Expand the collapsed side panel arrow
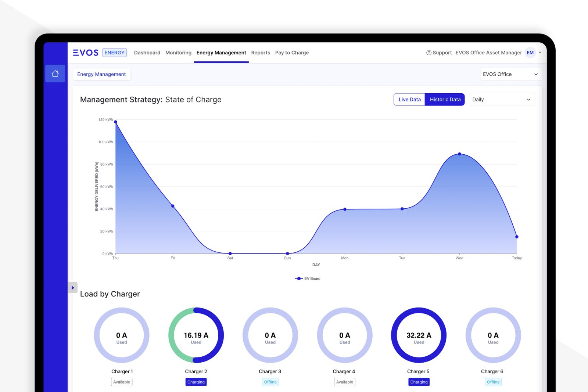The height and width of the screenshot is (392, 588). pos(72,288)
